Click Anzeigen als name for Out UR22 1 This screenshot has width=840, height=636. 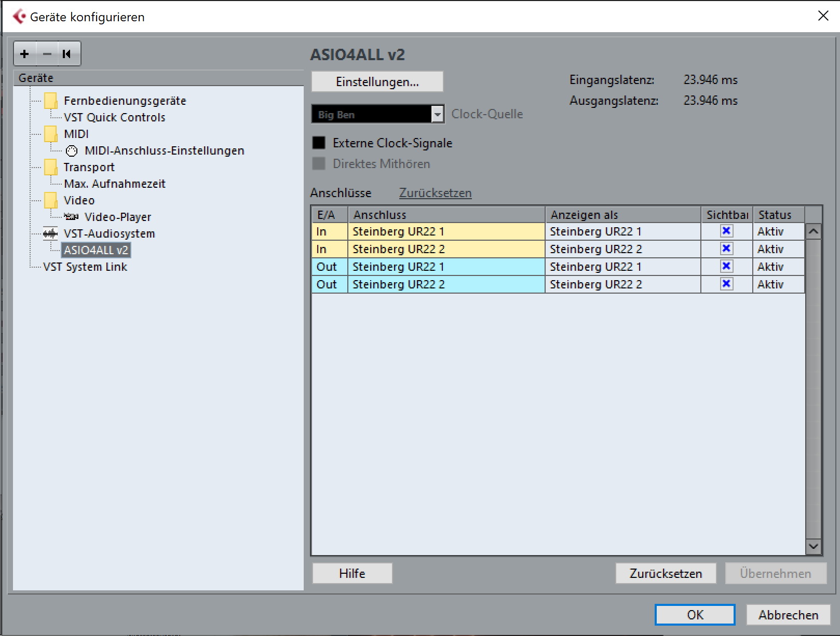(x=623, y=267)
